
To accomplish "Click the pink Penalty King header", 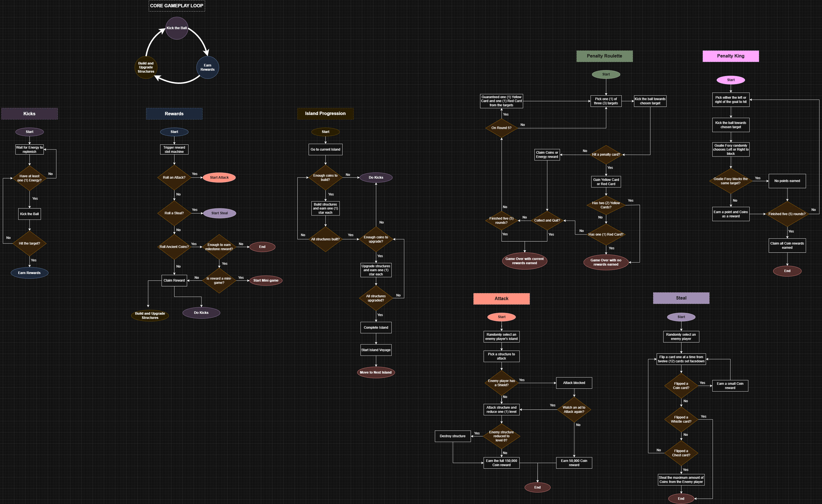I will pos(730,56).
